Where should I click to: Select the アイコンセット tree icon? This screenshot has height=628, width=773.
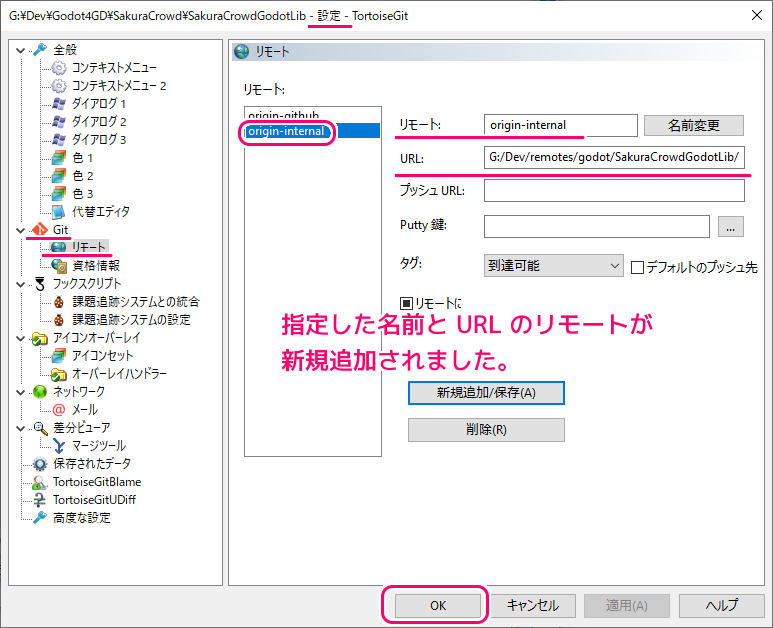coord(59,355)
